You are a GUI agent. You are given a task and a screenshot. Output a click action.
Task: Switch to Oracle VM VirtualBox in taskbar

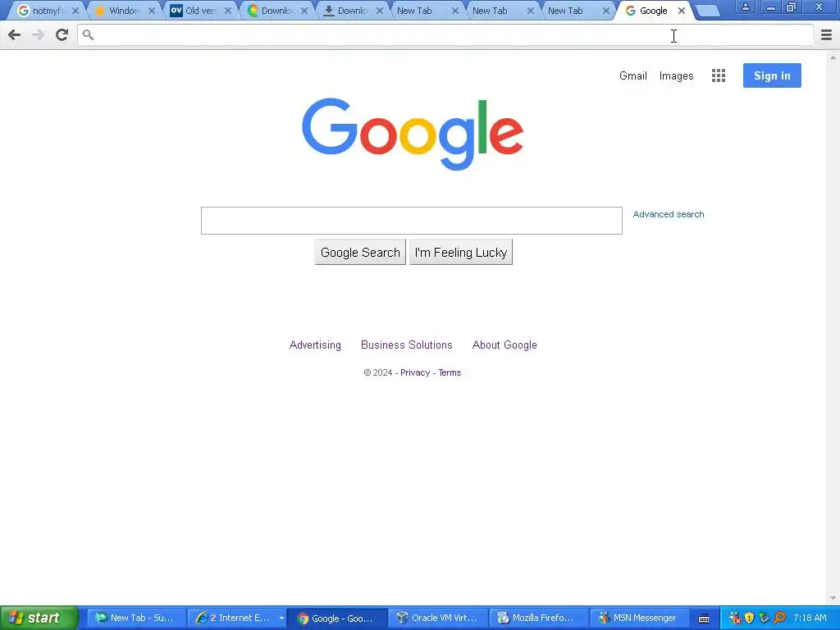pyautogui.click(x=438, y=619)
